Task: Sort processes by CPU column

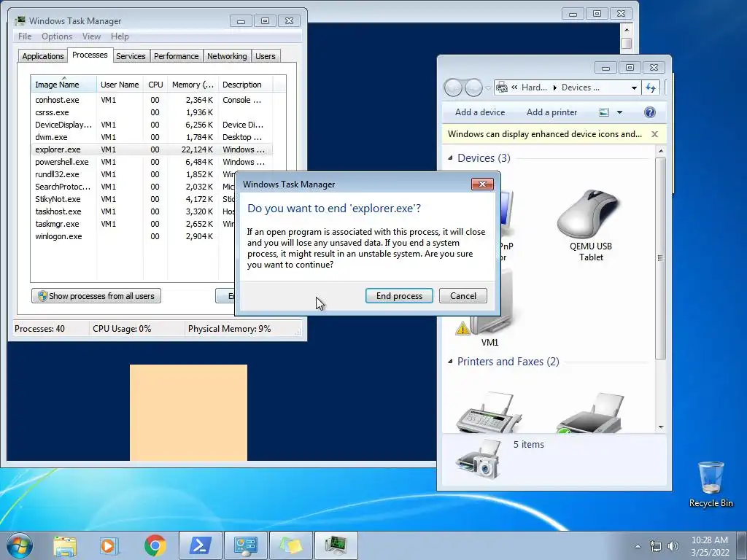Action: [x=155, y=85]
